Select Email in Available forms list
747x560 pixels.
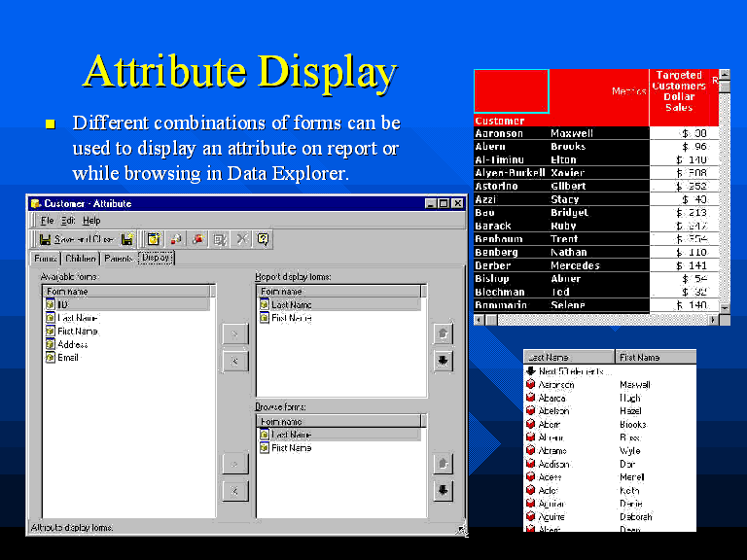pyautogui.click(x=67, y=358)
